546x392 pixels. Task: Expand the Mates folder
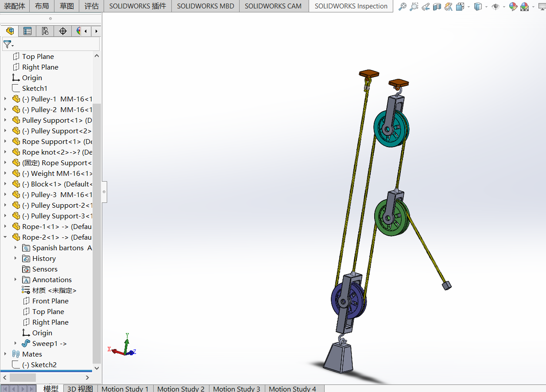5,354
